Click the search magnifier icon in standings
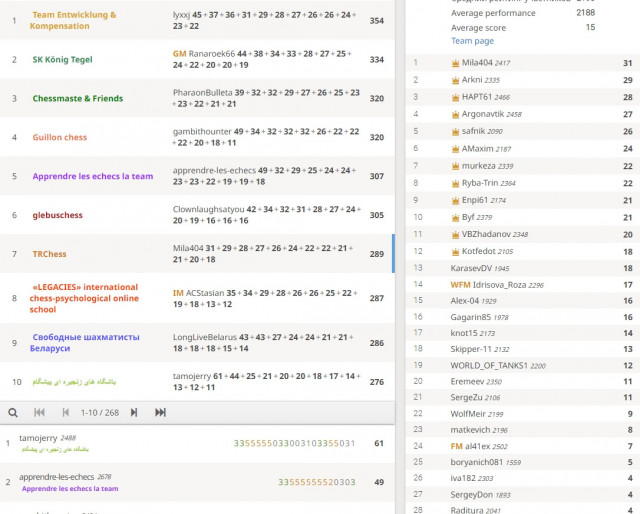Screen dimensions: 640x514 tap(13, 412)
